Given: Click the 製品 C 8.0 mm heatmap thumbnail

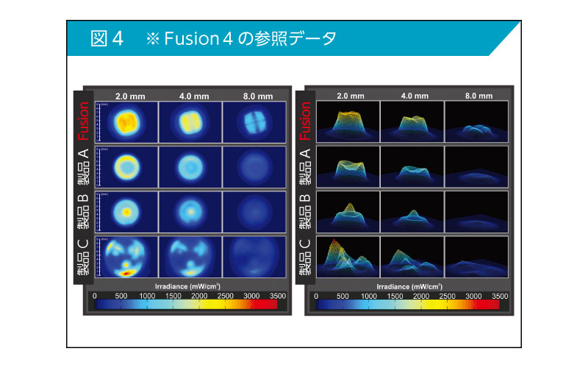Looking at the screenshot, I should point(254,257).
